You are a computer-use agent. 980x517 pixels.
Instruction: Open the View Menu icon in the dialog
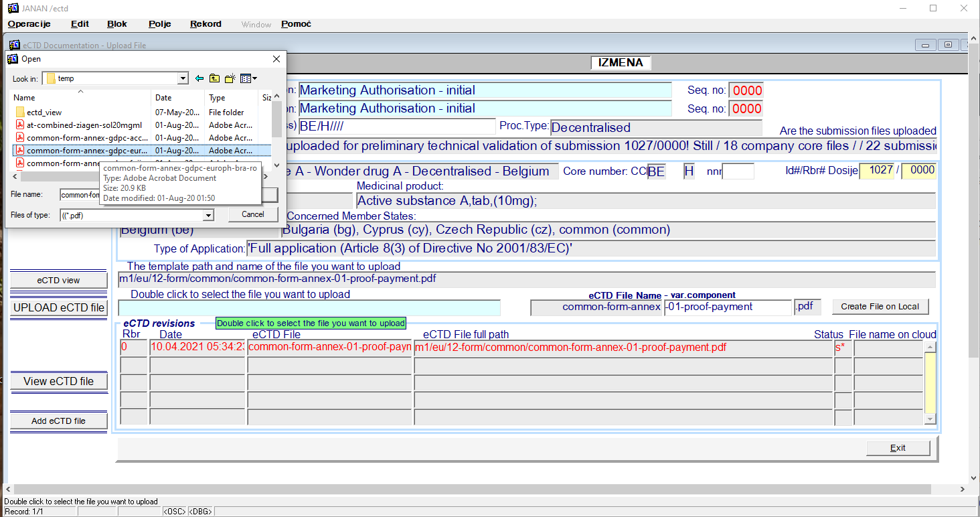pos(248,79)
